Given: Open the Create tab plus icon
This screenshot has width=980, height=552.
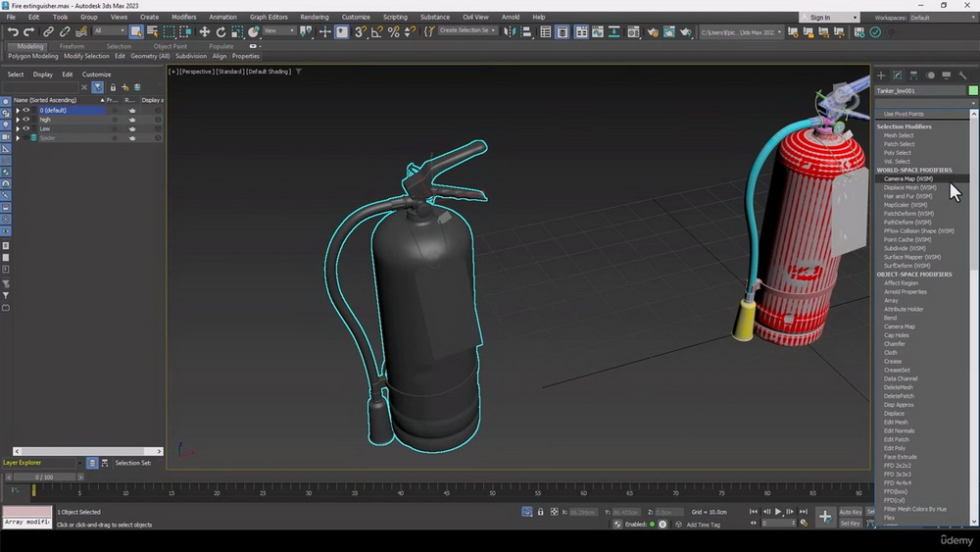Looking at the screenshot, I should (881, 75).
